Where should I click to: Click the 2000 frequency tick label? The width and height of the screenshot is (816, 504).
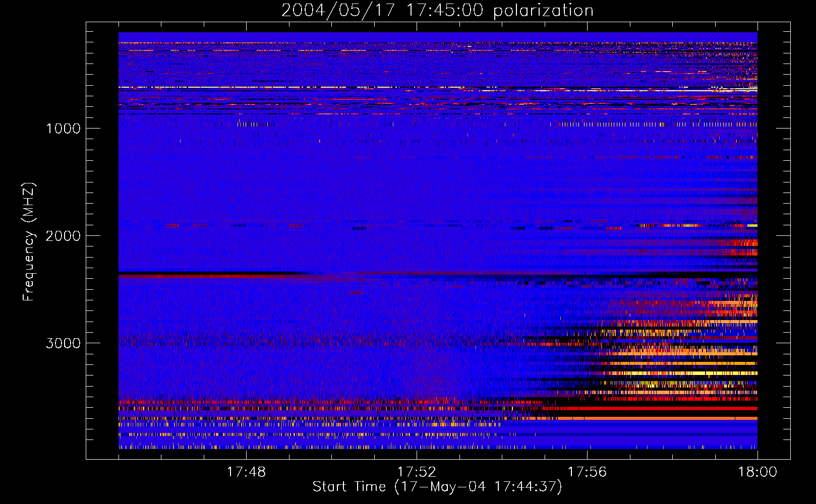63,236
